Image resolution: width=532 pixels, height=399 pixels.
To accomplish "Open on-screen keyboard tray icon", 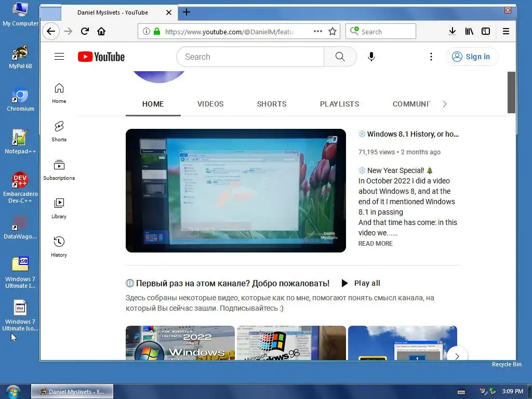I will pos(461,392).
